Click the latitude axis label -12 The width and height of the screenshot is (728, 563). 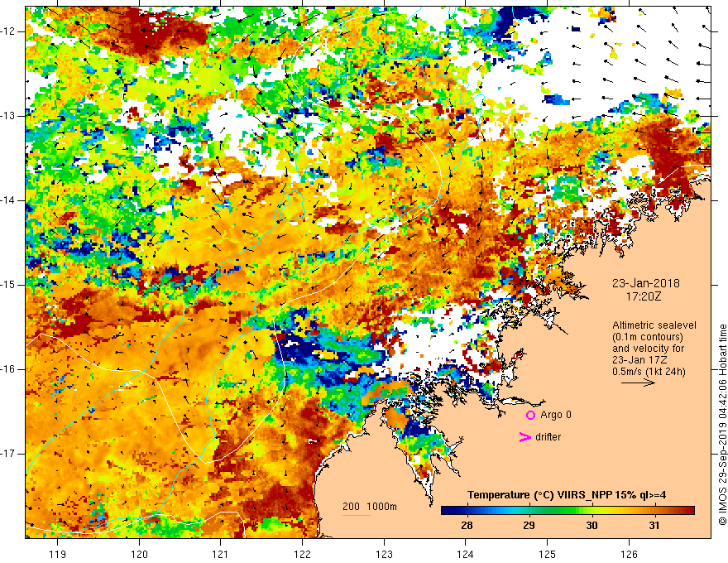point(8,31)
